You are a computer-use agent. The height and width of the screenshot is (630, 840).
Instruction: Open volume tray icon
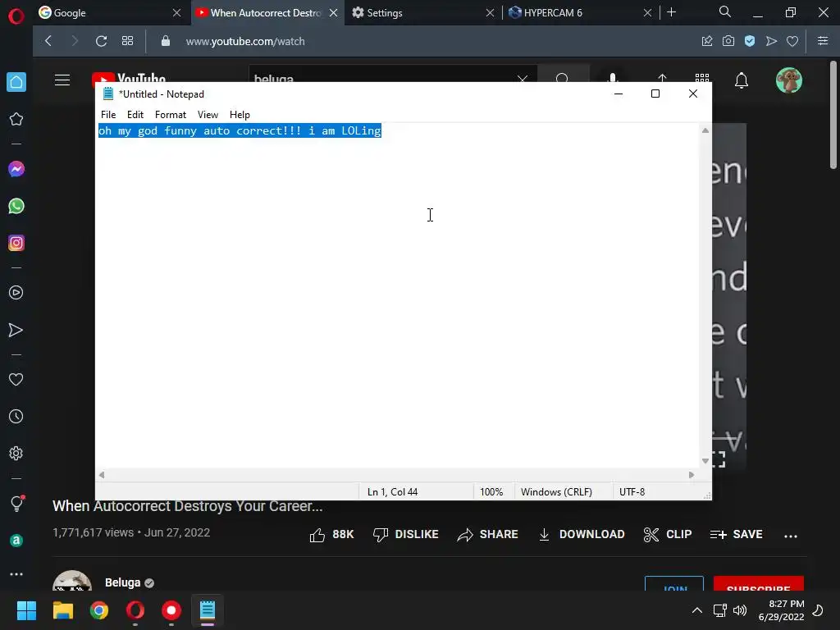pos(740,610)
